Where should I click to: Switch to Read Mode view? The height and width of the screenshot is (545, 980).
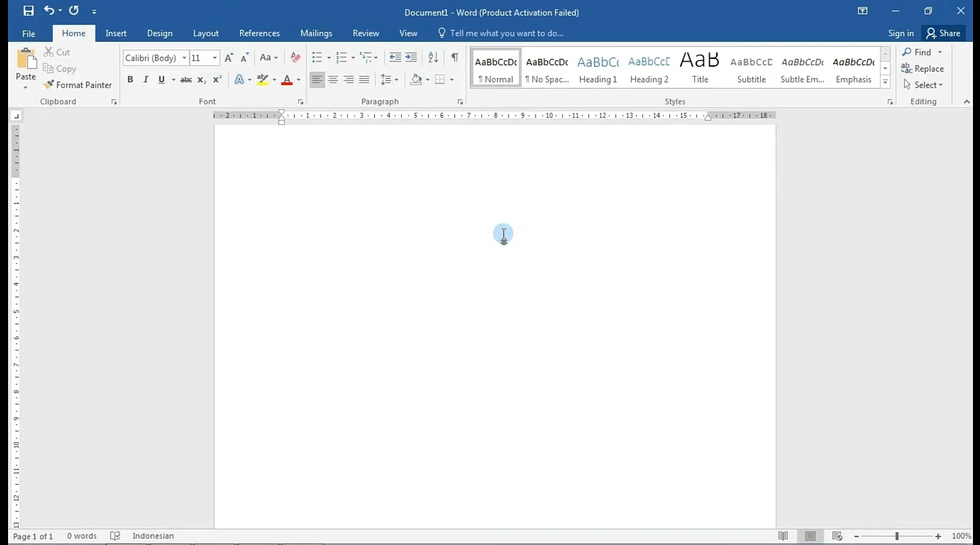click(x=783, y=536)
